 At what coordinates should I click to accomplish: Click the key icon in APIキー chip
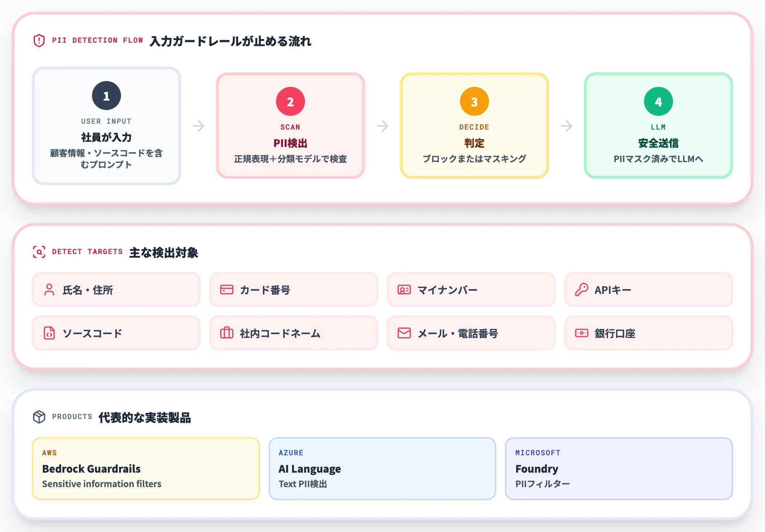(582, 290)
